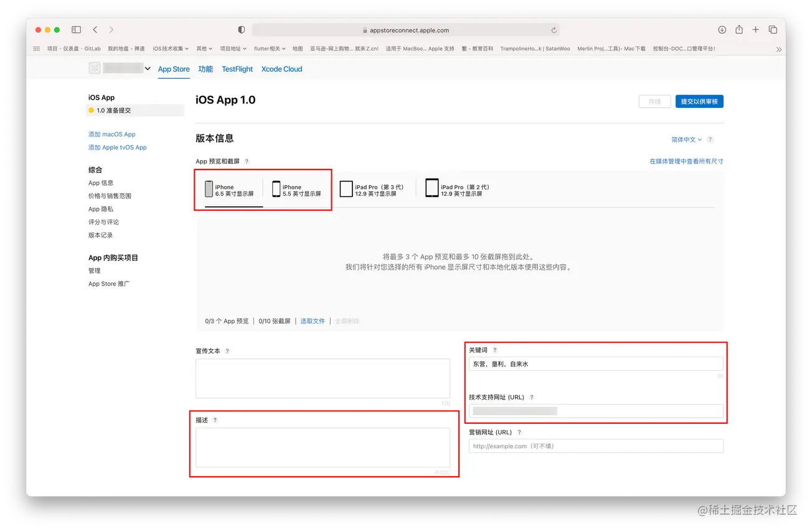
Task: Select the iPhone 6.5 英寸显示屏 tab
Action: tap(229, 190)
